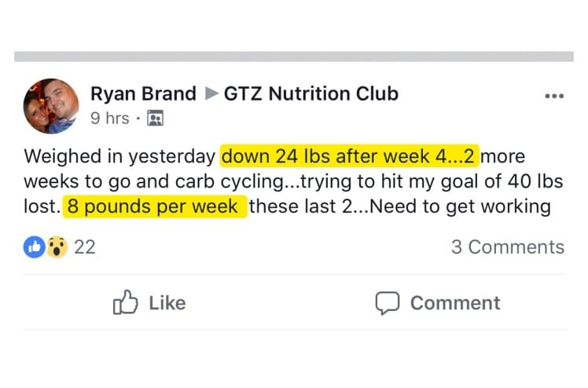Open Ryan Brand's profile picture
The width and height of the screenshot is (588, 388).
pyautogui.click(x=51, y=107)
